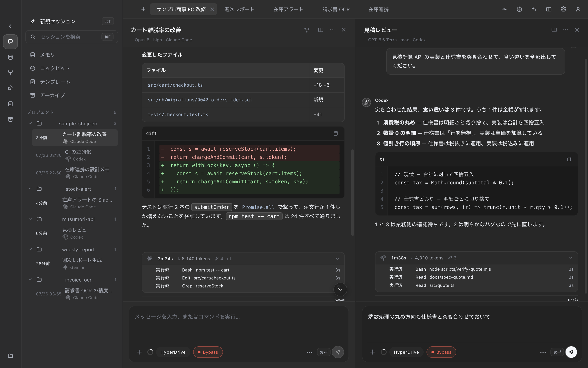Open the folder icon at bottom of rail
This screenshot has width=588, height=368.
click(10, 356)
